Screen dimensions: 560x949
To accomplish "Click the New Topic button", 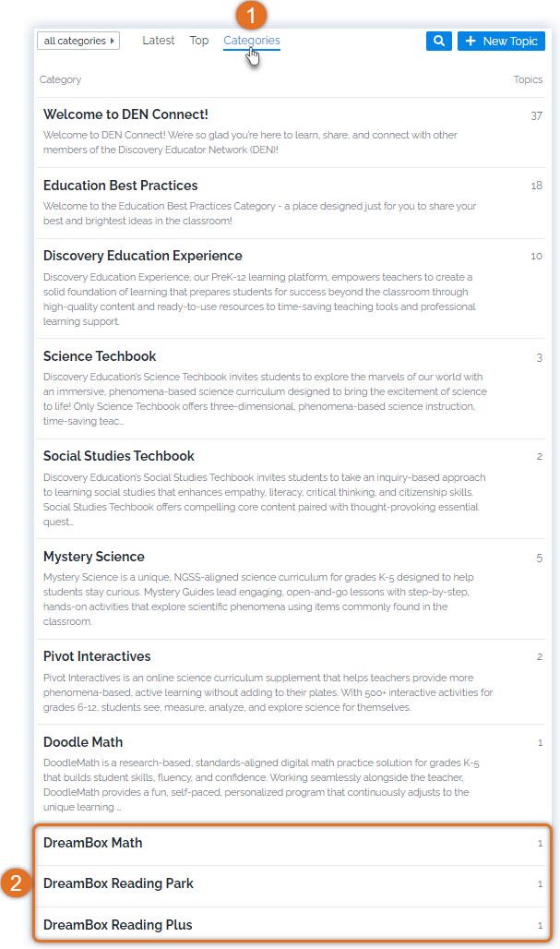I will pos(501,42).
